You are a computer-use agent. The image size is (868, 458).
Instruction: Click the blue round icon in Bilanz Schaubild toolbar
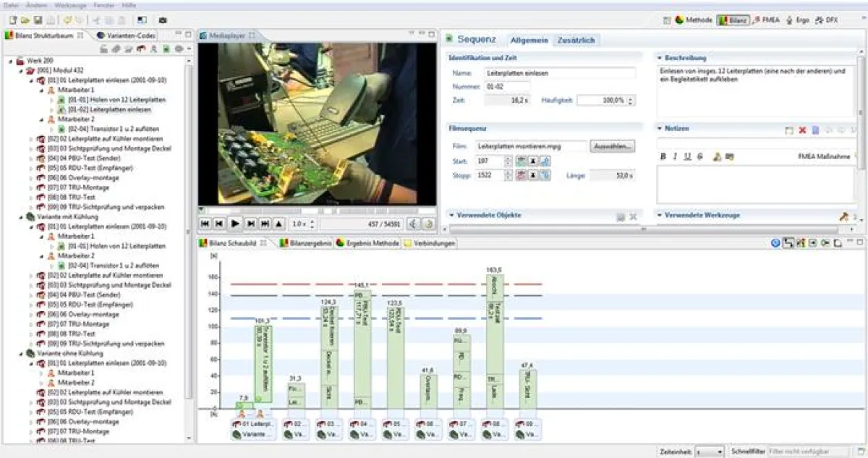click(775, 243)
